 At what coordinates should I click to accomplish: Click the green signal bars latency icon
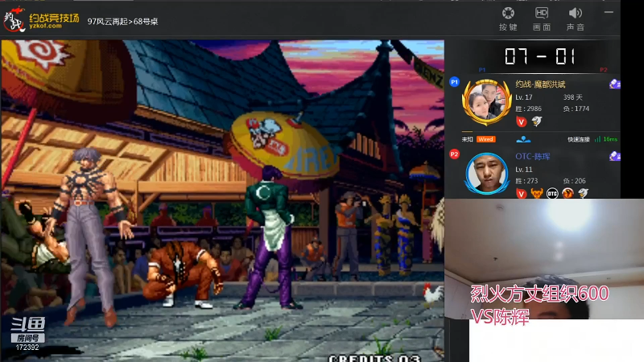[597, 139]
